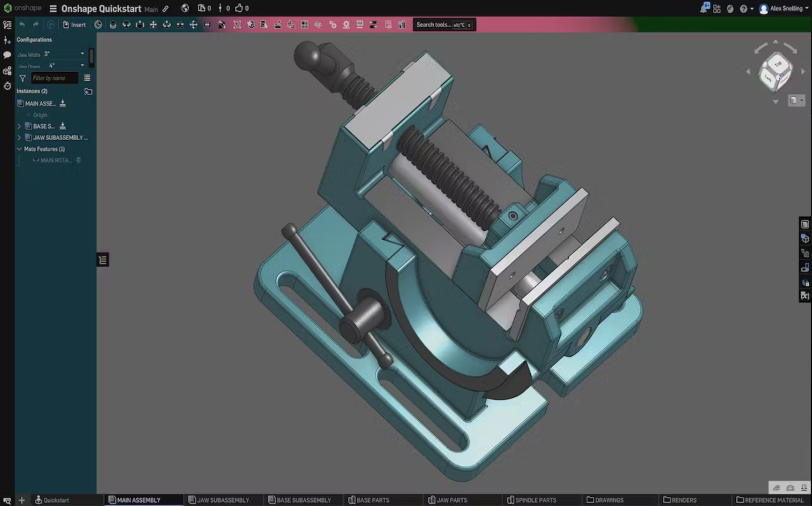Click the Left face of view cube
Image resolution: width=812 pixels, height=506 pixels.
click(x=768, y=78)
